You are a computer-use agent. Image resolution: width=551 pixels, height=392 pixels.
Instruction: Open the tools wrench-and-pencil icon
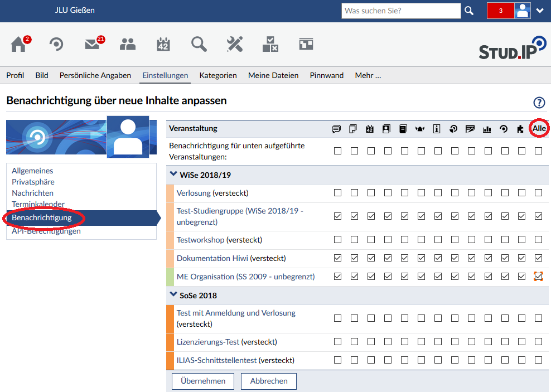coord(235,45)
